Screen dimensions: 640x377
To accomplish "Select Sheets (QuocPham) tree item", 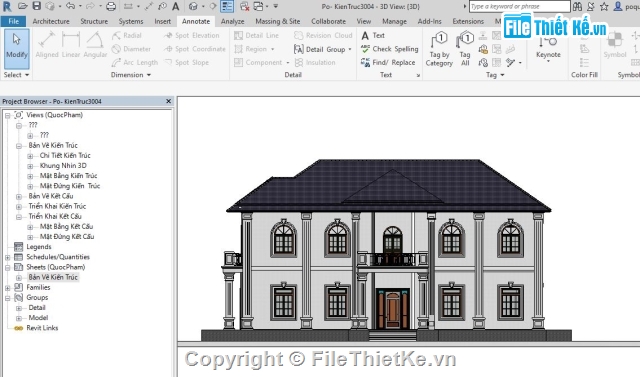I will (56, 267).
